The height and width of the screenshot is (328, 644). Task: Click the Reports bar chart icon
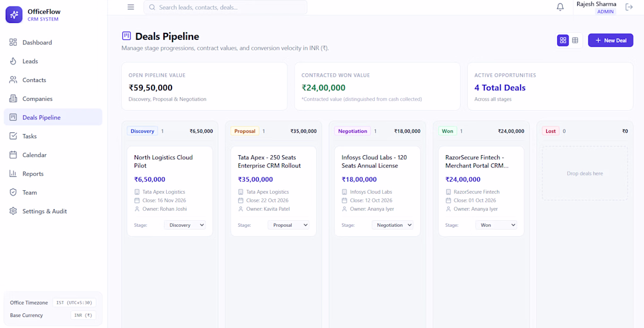[13, 173]
